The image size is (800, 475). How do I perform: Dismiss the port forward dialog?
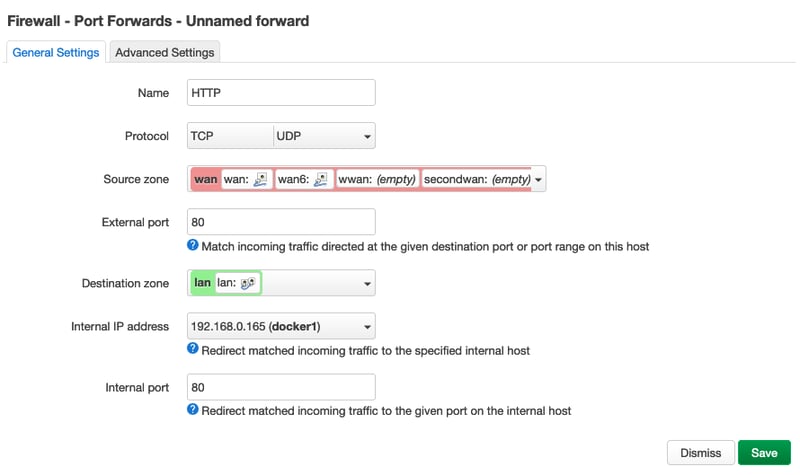click(700, 453)
